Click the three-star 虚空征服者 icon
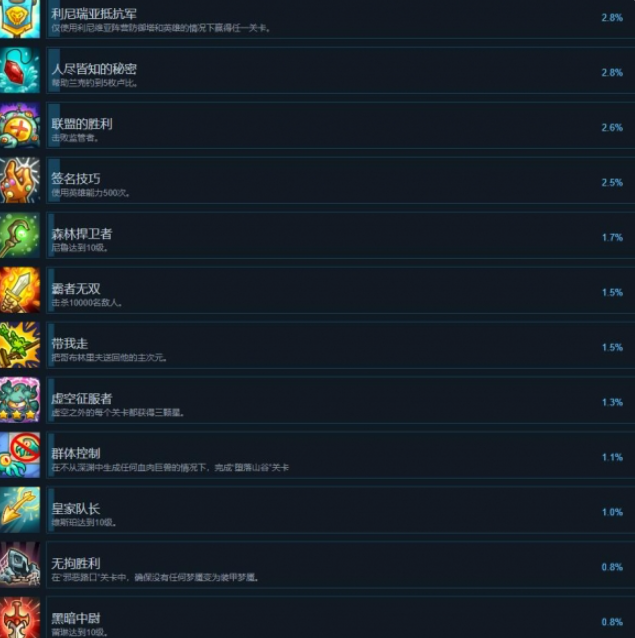 [x=20, y=400]
